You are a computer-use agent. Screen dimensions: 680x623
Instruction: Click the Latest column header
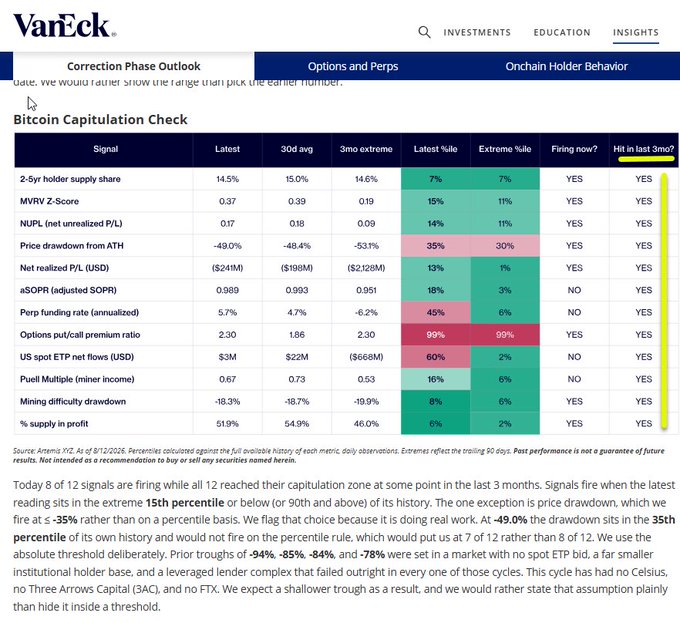click(x=227, y=149)
